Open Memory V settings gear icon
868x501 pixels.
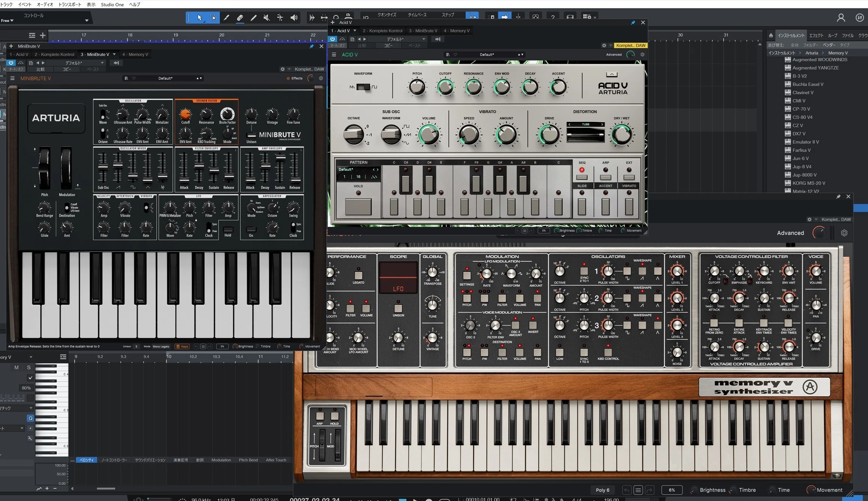click(x=844, y=233)
